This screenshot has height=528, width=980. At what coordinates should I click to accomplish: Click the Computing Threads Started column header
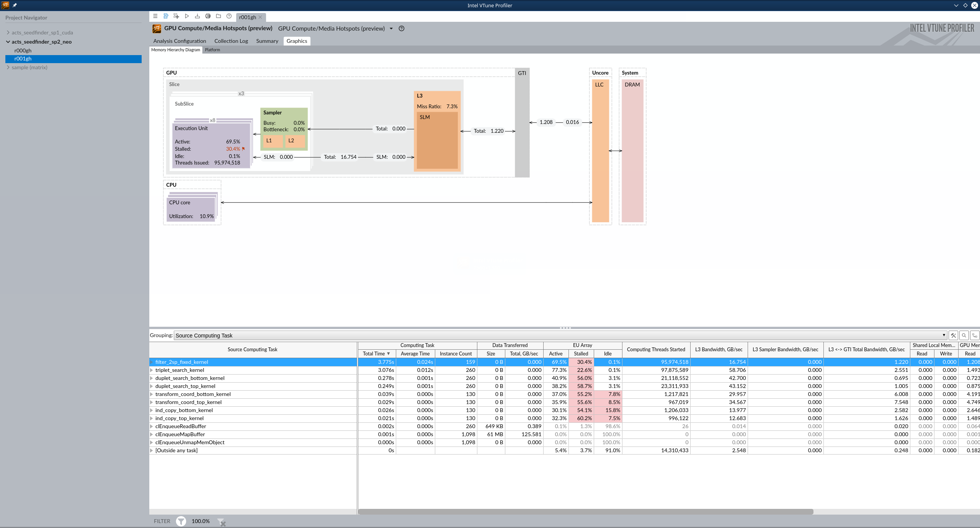[656, 349]
